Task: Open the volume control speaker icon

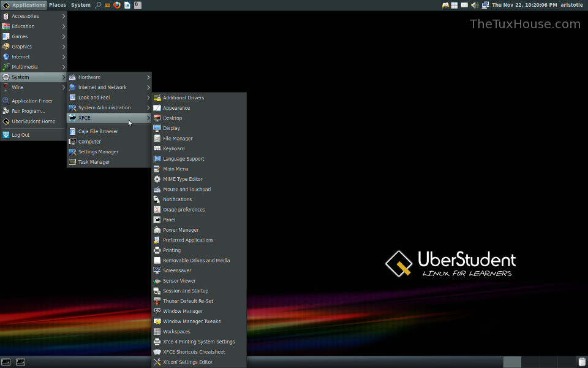Action: point(475,5)
